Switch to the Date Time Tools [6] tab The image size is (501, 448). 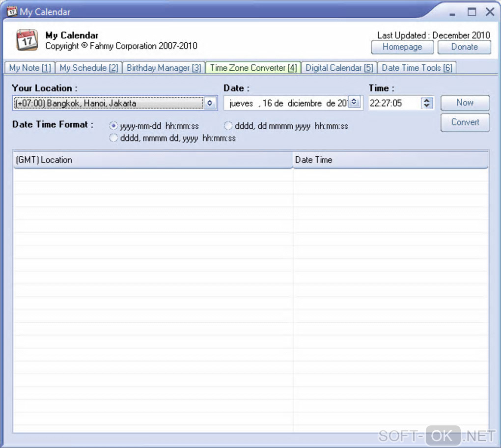coord(417,68)
